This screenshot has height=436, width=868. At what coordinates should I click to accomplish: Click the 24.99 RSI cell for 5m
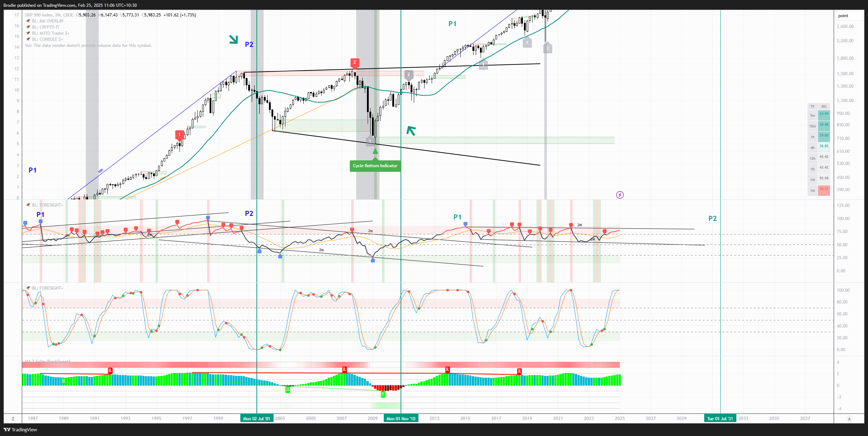824,115
